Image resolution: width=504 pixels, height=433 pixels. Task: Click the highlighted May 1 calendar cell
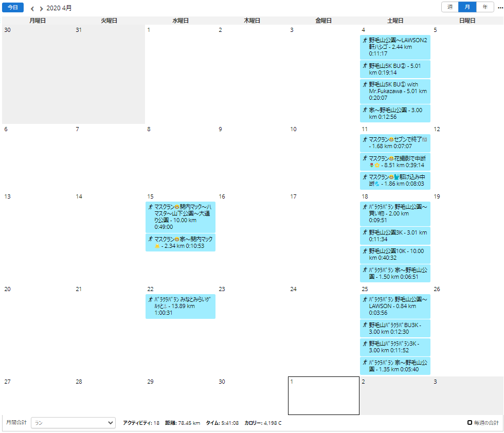pos(323,395)
